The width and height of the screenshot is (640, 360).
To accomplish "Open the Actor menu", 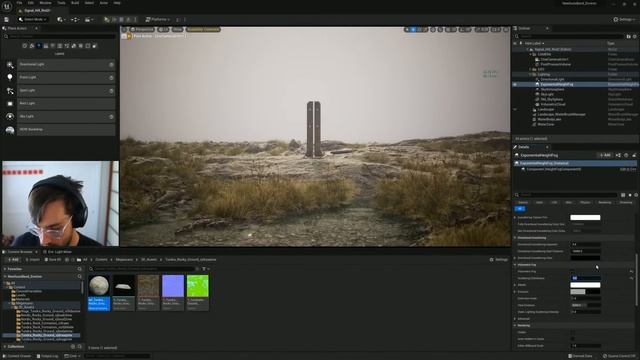I will (x=104, y=3).
